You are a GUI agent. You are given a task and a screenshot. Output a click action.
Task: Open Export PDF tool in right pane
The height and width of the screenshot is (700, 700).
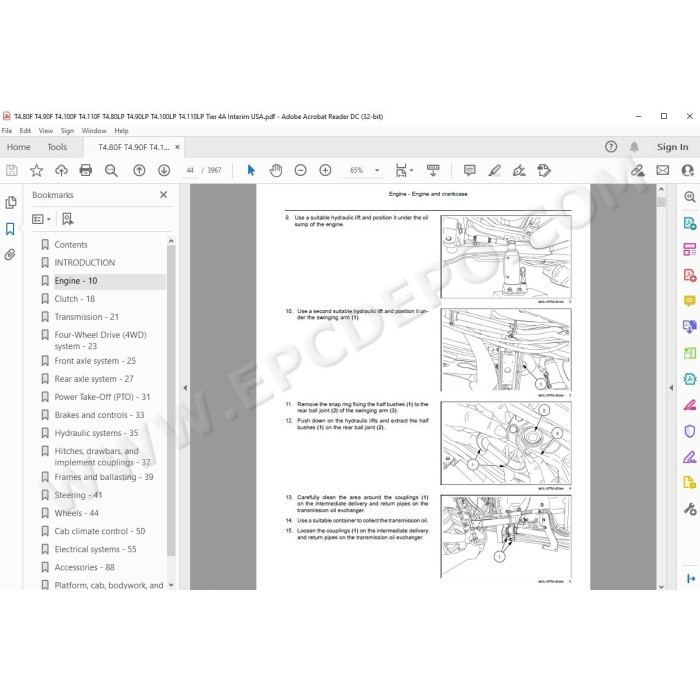pyautogui.click(x=690, y=223)
